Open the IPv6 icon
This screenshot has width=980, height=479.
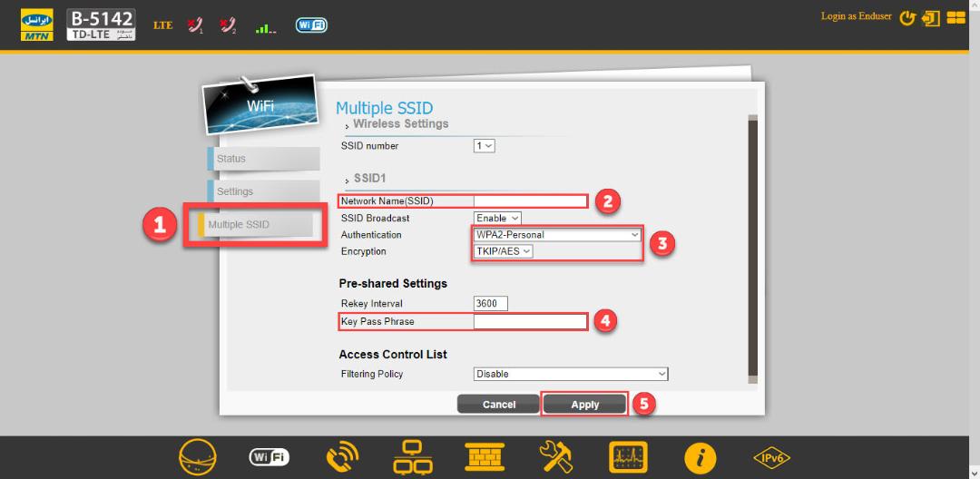[772, 459]
